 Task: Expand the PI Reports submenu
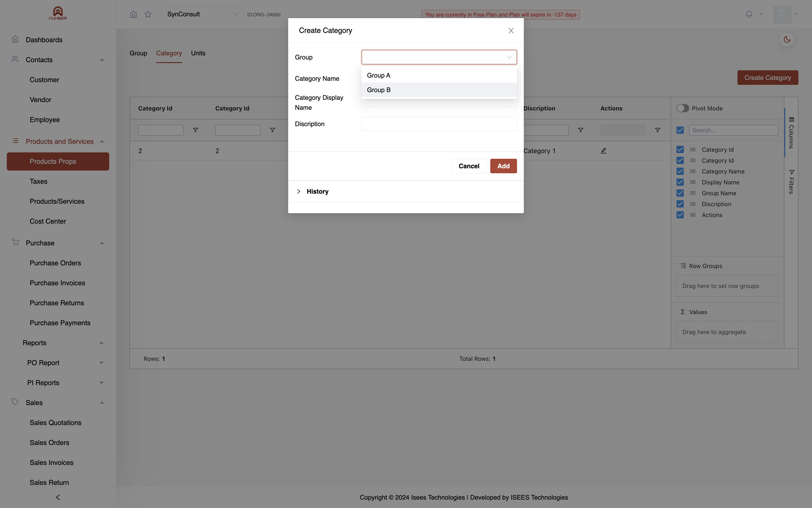(101, 382)
